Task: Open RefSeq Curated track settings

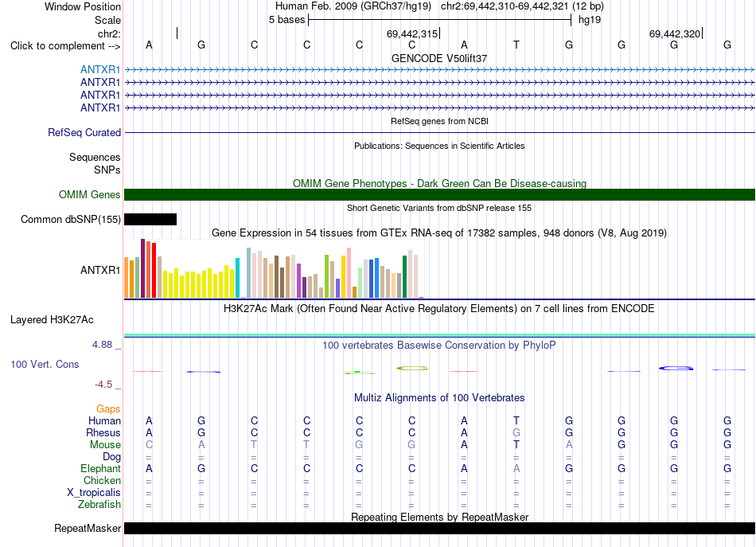Action: [x=84, y=132]
